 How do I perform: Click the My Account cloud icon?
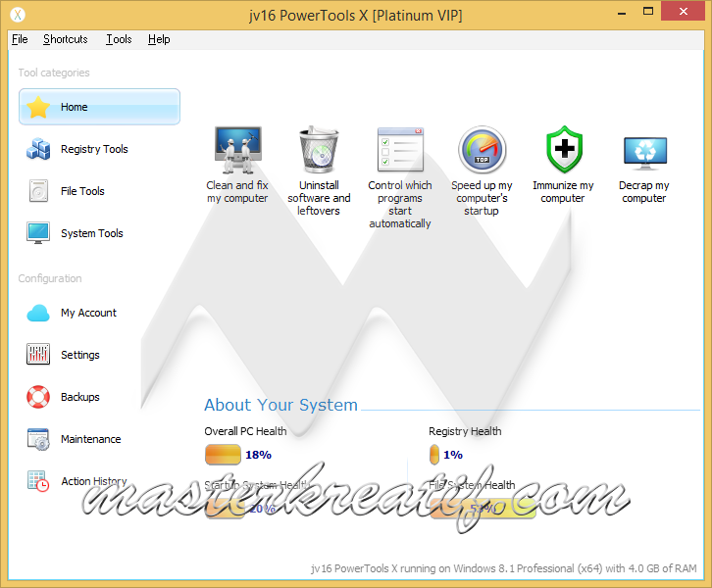38,313
